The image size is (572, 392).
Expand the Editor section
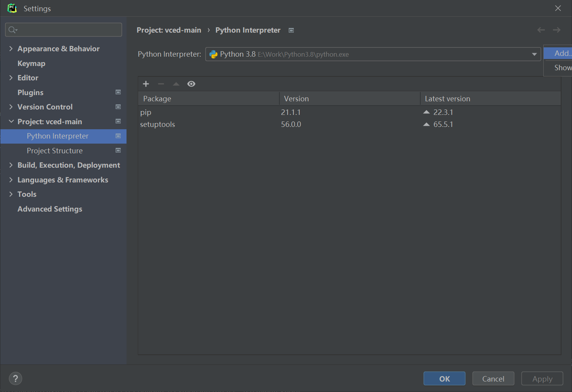pos(11,78)
